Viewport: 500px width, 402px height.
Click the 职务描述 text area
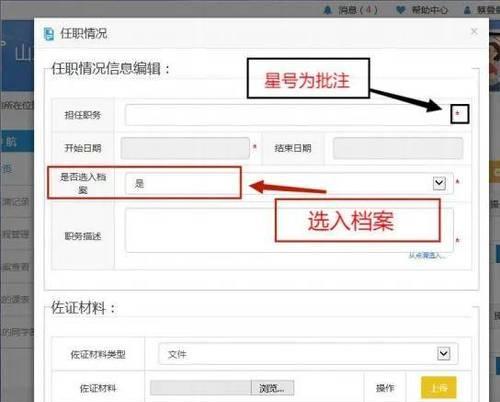point(289,230)
